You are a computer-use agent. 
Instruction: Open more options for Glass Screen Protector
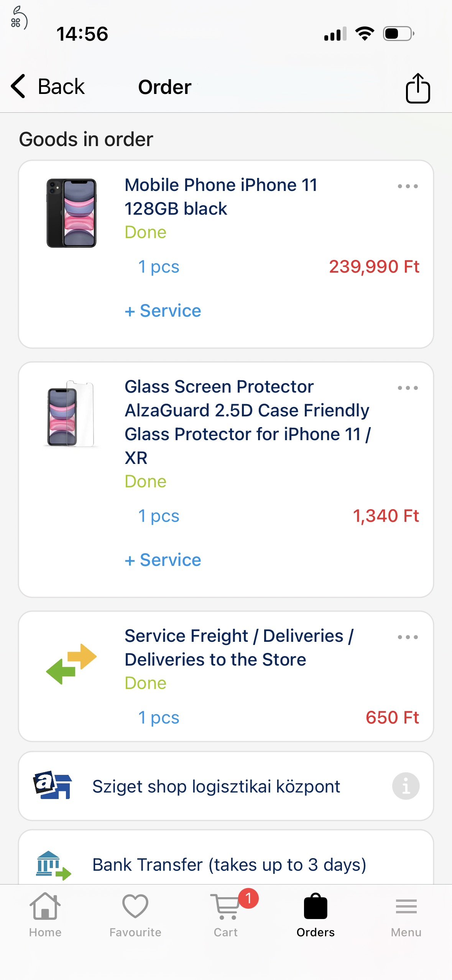(408, 388)
